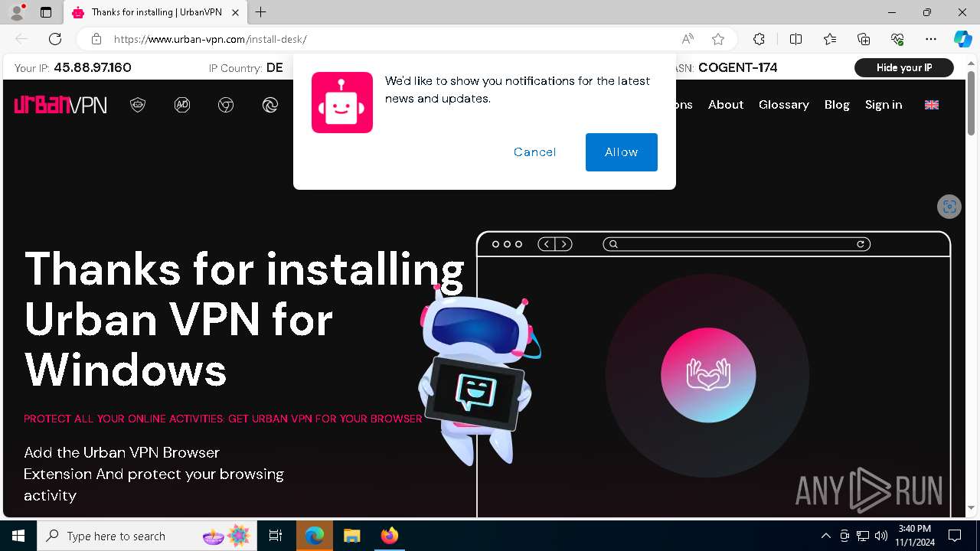
Task: Click the browser address bar URL
Action: coord(211,39)
